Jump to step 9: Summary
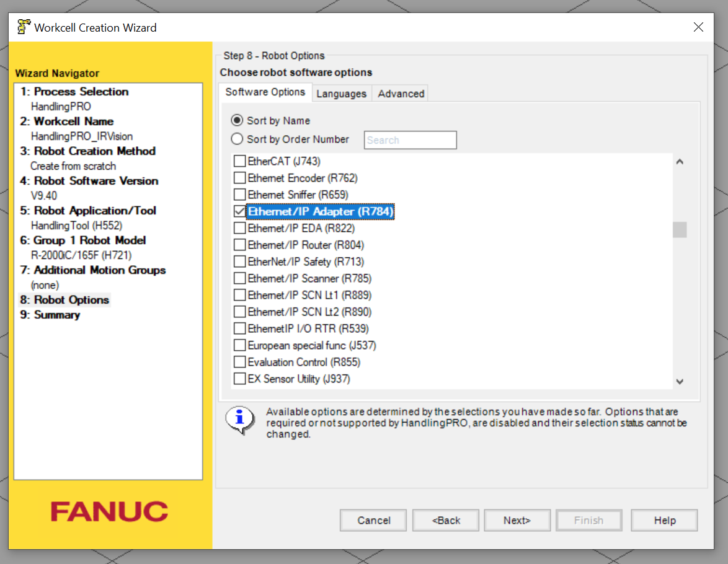The image size is (728, 564). pyautogui.click(x=50, y=315)
